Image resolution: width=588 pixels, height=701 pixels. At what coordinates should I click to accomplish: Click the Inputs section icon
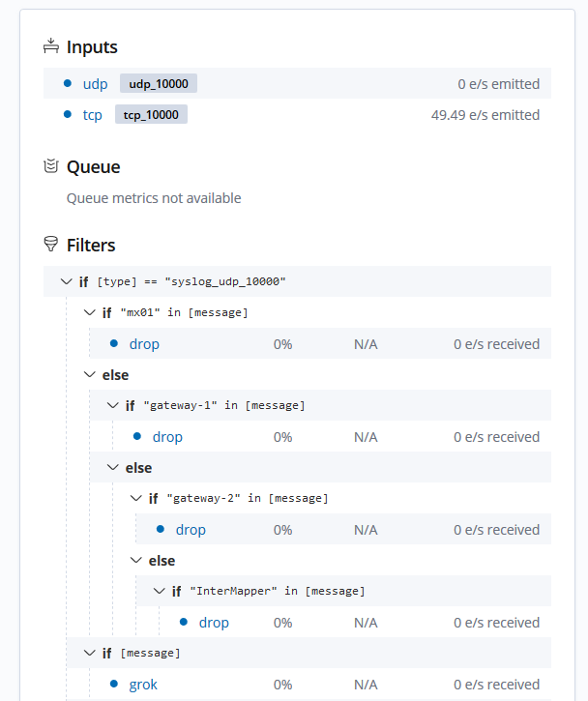pyautogui.click(x=51, y=45)
